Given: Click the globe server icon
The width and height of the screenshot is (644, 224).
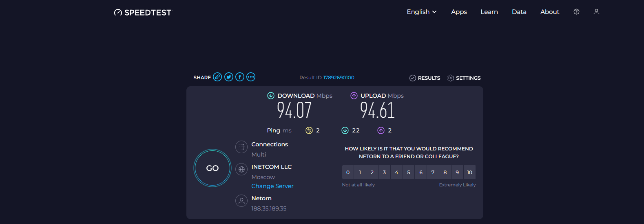Looking at the screenshot, I should pyautogui.click(x=241, y=169).
